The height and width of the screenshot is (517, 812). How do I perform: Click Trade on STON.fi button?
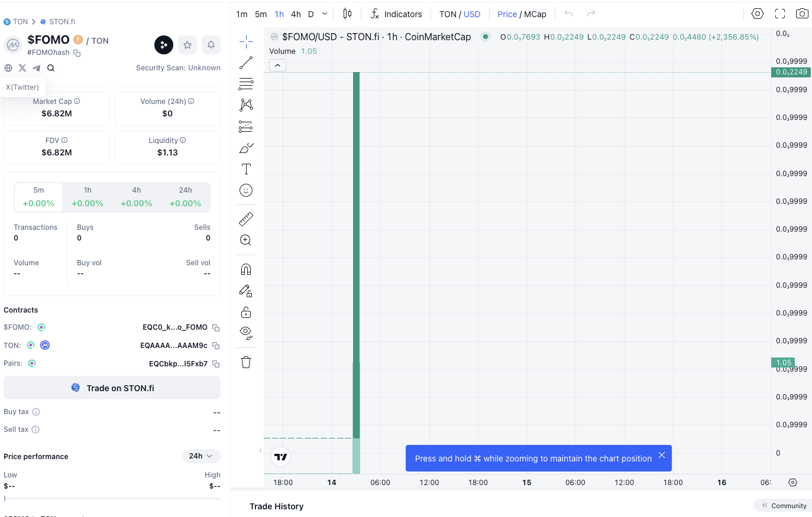click(x=112, y=388)
